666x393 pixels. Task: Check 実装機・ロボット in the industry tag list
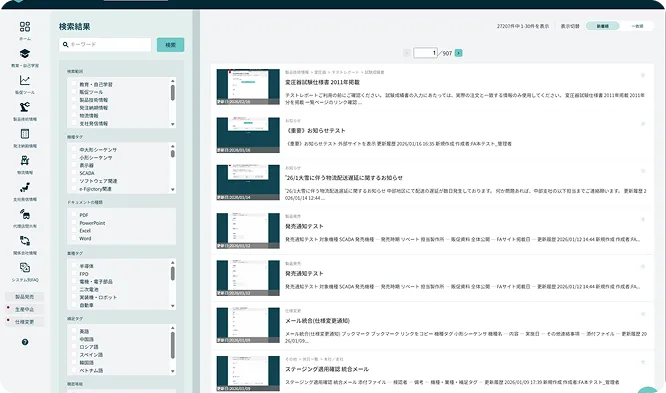(74, 297)
